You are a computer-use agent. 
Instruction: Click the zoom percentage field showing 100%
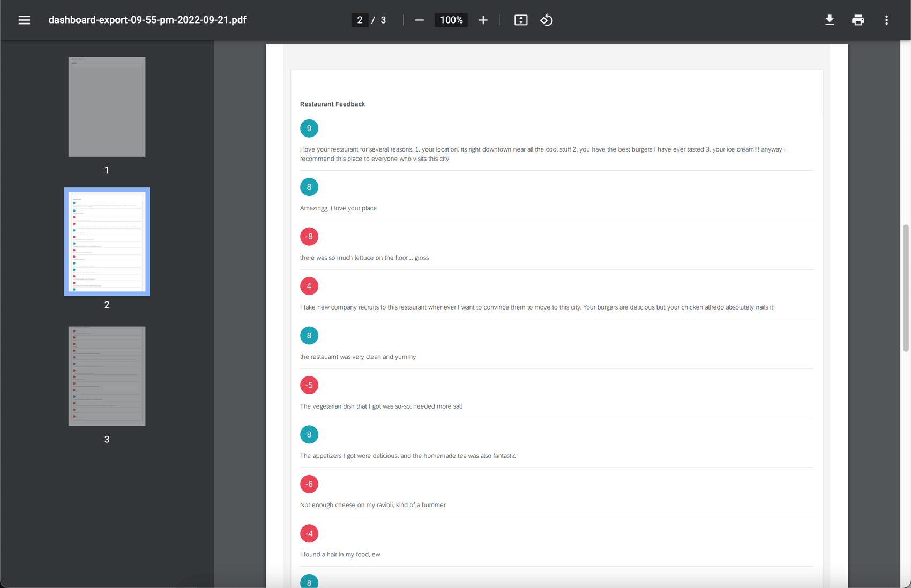click(451, 20)
